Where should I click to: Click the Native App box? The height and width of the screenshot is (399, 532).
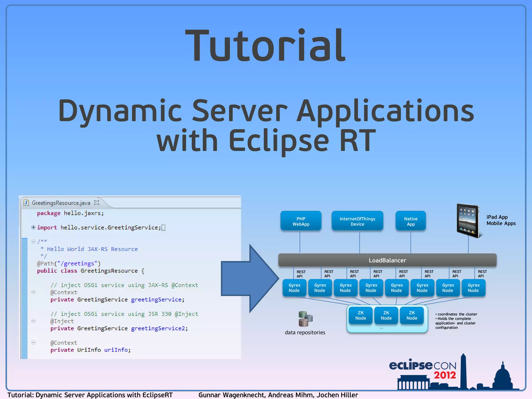411,221
